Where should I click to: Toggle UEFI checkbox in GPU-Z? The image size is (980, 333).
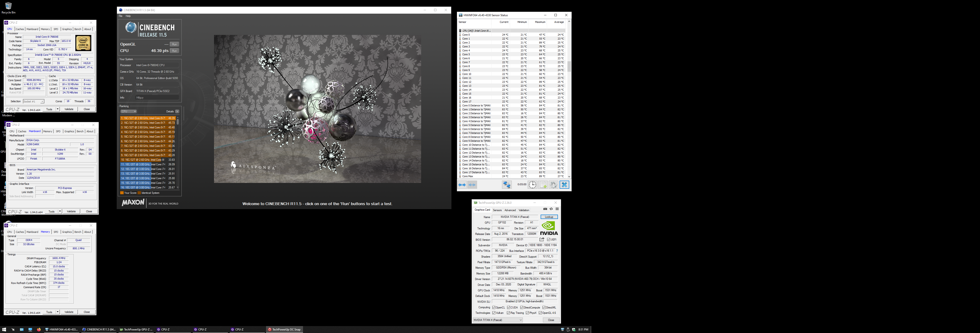pyautogui.click(x=548, y=239)
